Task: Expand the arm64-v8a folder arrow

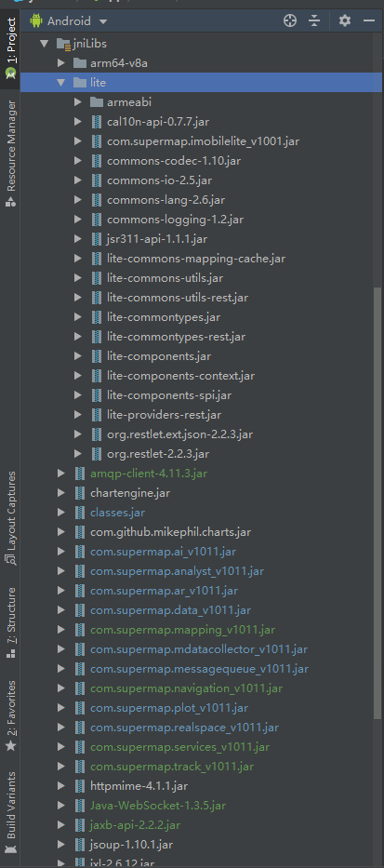Action: point(61,63)
